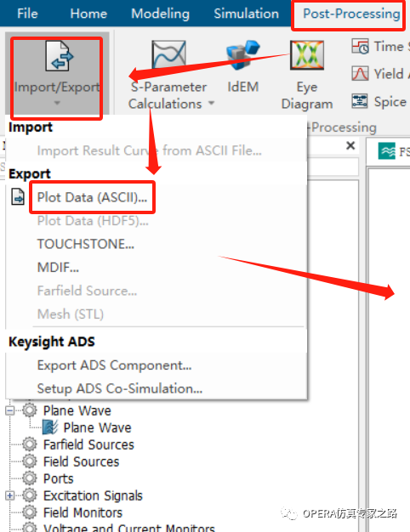
Task: Click the Time Signals icon
Action: point(360,47)
